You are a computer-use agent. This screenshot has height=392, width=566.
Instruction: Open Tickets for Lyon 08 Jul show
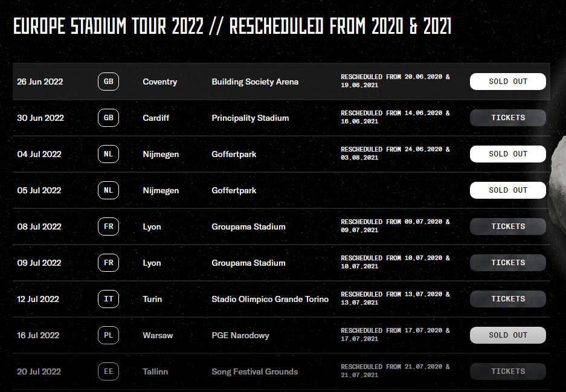click(x=508, y=227)
